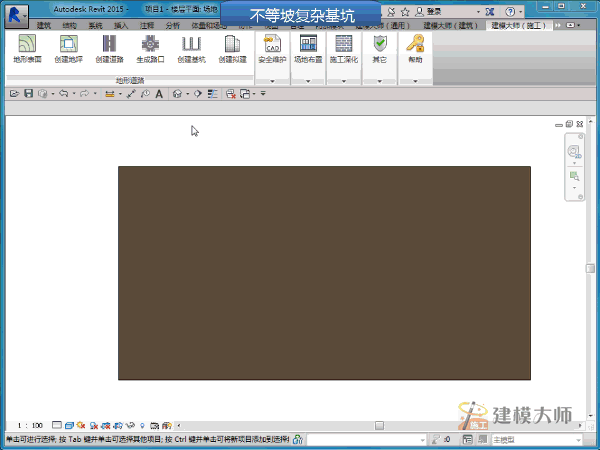Click the 其它 shield icon

click(x=380, y=49)
